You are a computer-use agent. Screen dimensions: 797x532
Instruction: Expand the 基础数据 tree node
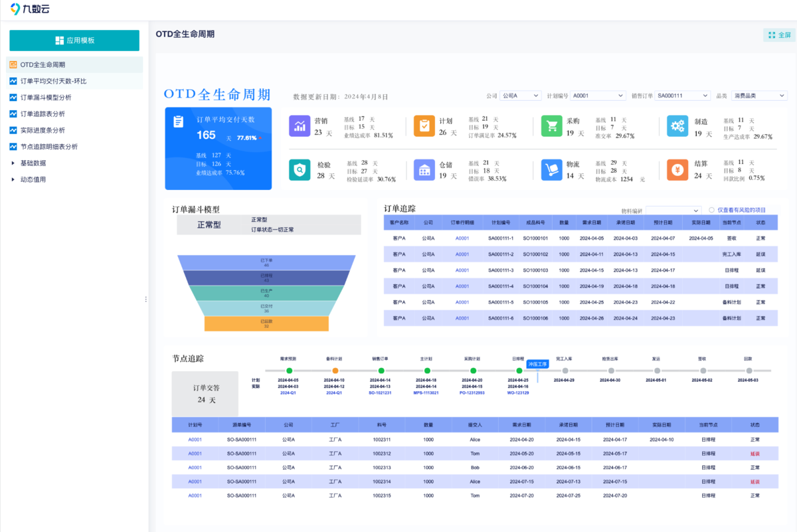coord(13,163)
